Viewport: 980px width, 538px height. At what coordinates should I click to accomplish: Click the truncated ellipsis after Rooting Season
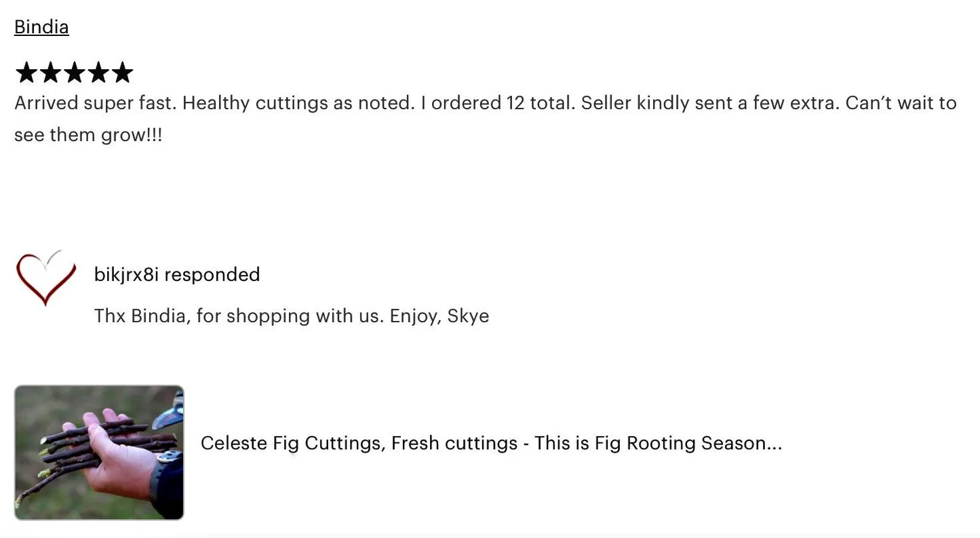(774, 444)
